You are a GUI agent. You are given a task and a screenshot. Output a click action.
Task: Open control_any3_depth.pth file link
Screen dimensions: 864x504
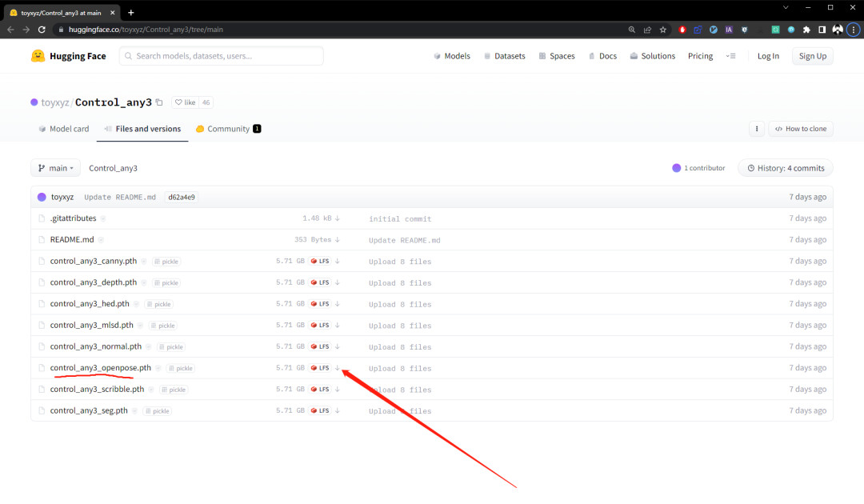pos(93,282)
